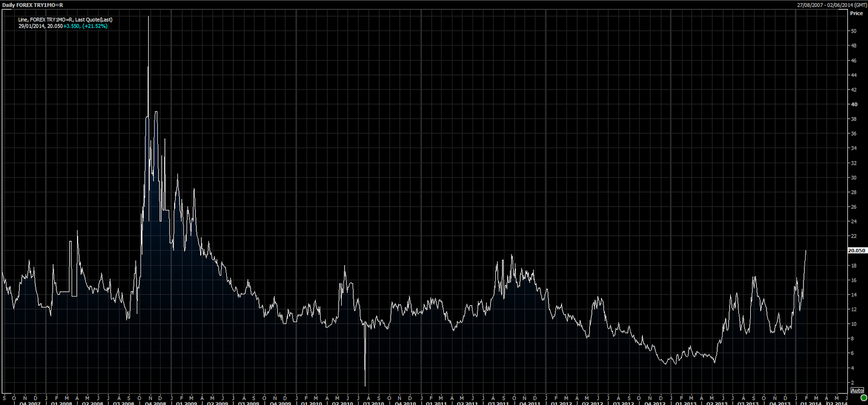This screenshot has height=405, width=868.
Task: Click the +21.52% change value
Action: [x=95, y=26]
